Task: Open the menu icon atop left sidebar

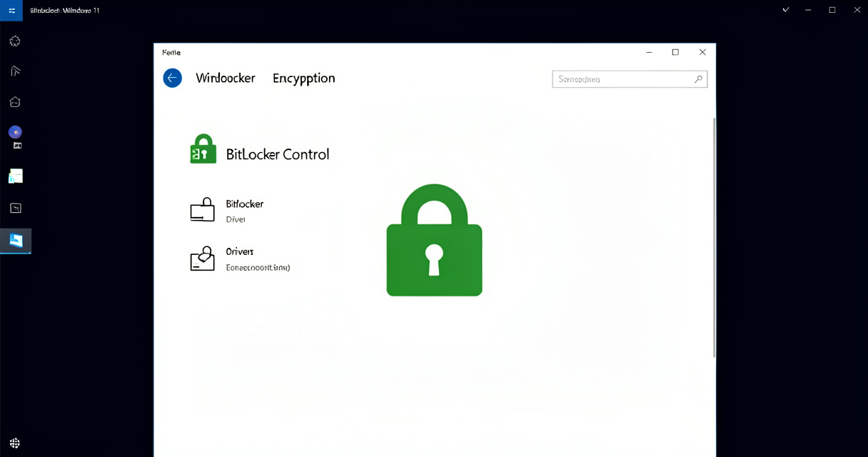Action: pyautogui.click(x=11, y=11)
